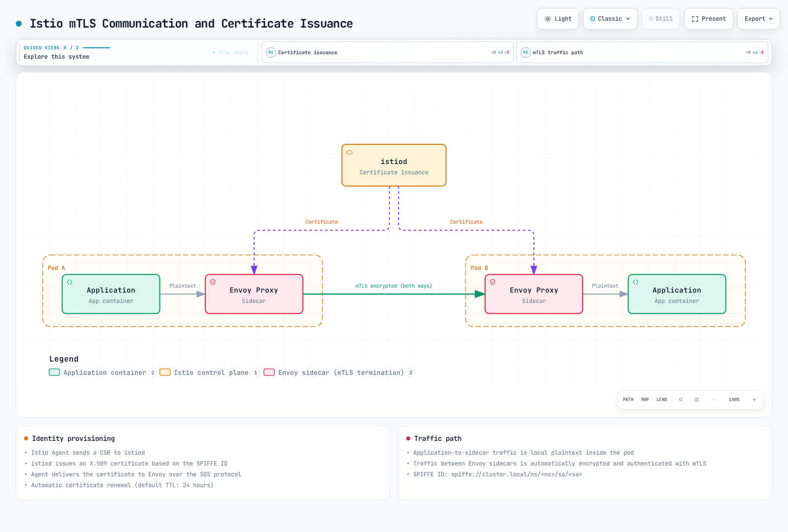Enable MAP mode in canvas toolbar

645,399
